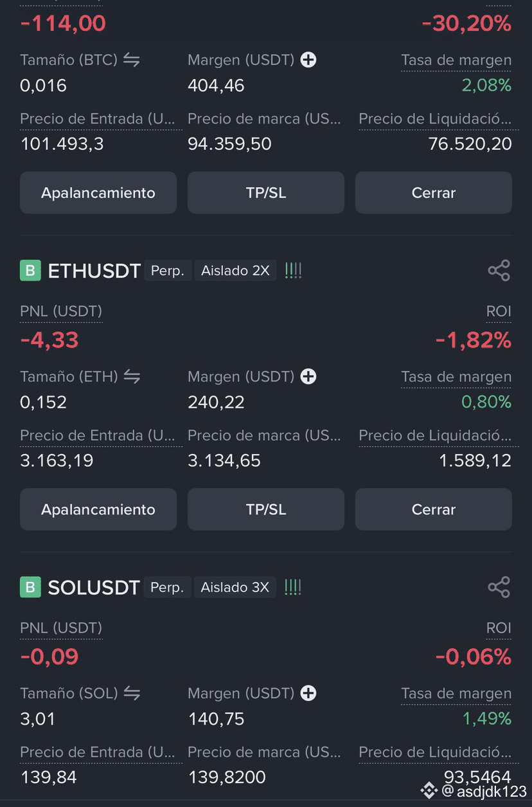Open TP/SL for the ETHUSDT position
Viewport: 532px width, 807px height.
266,509
